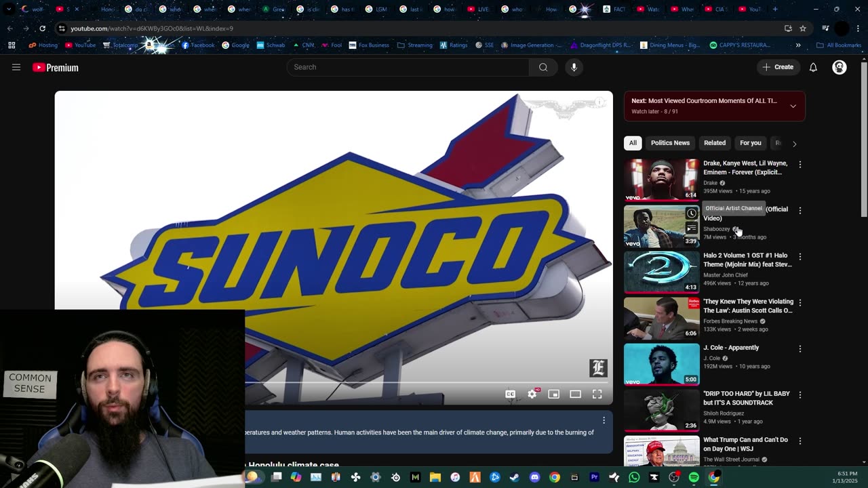Click the YouTube page vertical scrollbar
868x488 pixels.
[x=864, y=140]
